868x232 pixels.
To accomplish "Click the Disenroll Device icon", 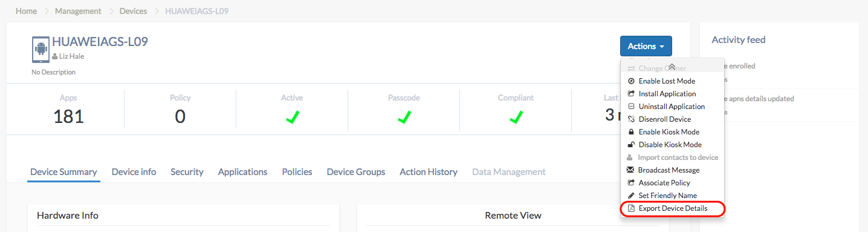I will (632, 119).
